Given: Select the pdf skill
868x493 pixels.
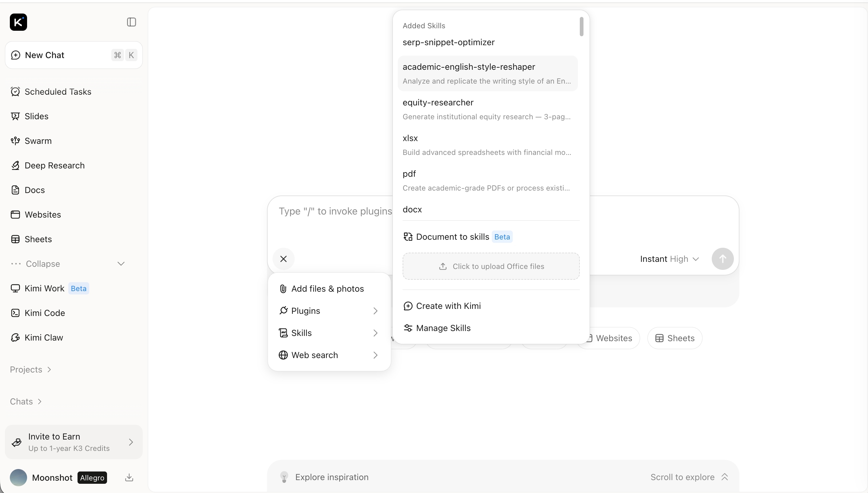Looking at the screenshot, I should coord(488,180).
